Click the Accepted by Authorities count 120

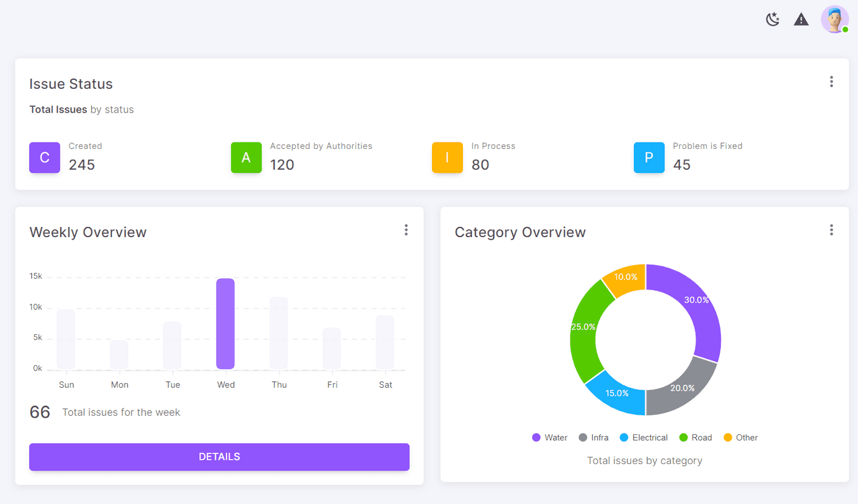[x=282, y=165]
